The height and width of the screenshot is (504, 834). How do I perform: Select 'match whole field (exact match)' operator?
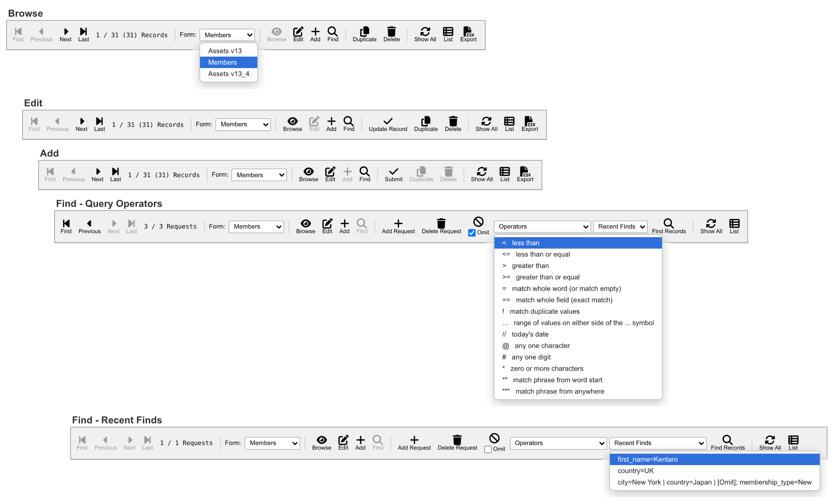click(x=578, y=300)
